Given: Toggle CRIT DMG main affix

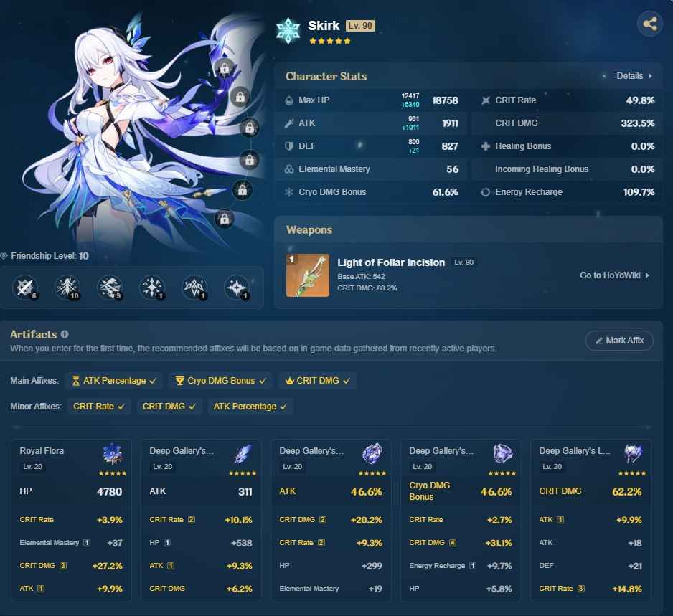Looking at the screenshot, I should click(x=318, y=381).
